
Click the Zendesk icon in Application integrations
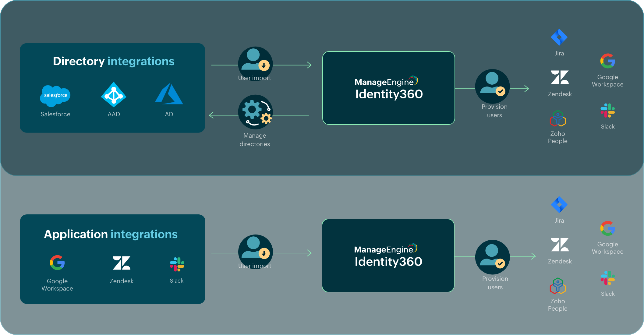tap(122, 263)
